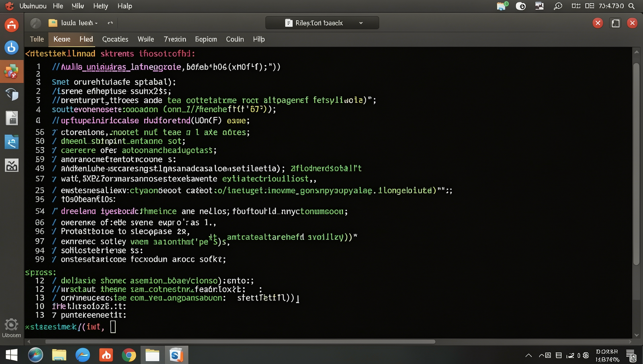Click the speech bubble icon in the top panel
Image resolution: width=643 pixels, height=364 pixels.
pyautogui.click(x=558, y=6)
